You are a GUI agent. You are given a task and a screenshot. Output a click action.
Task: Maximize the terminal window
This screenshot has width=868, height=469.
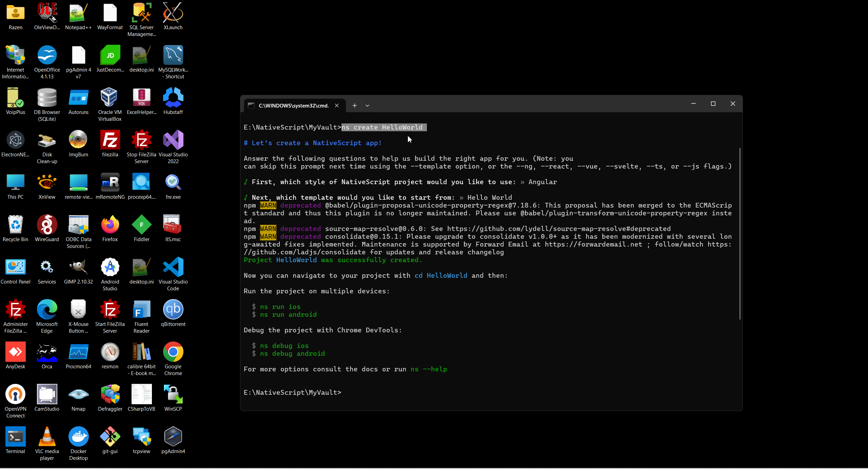(x=713, y=104)
